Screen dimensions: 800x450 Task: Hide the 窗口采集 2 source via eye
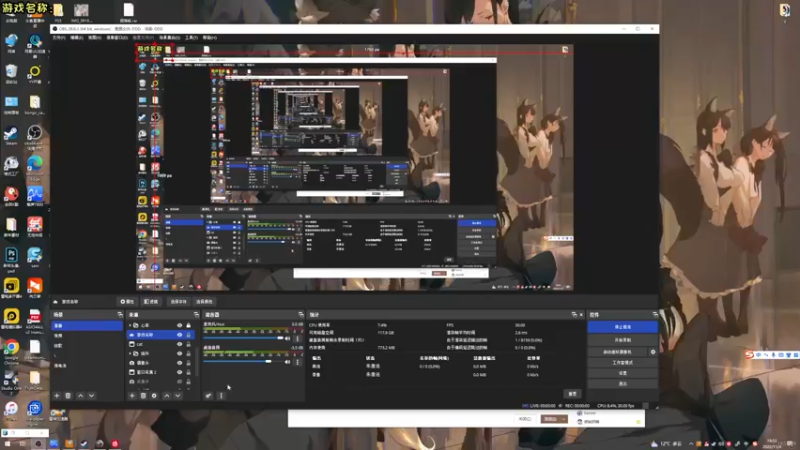click(x=180, y=372)
